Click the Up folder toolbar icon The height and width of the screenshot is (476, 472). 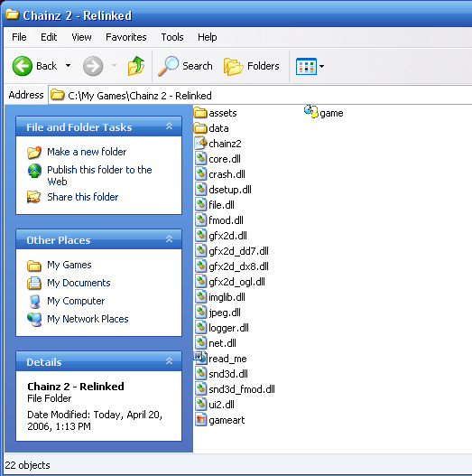pyautogui.click(x=136, y=66)
